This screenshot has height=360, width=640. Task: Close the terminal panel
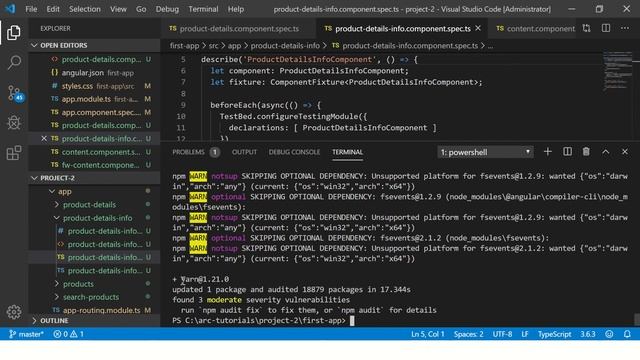click(x=625, y=152)
